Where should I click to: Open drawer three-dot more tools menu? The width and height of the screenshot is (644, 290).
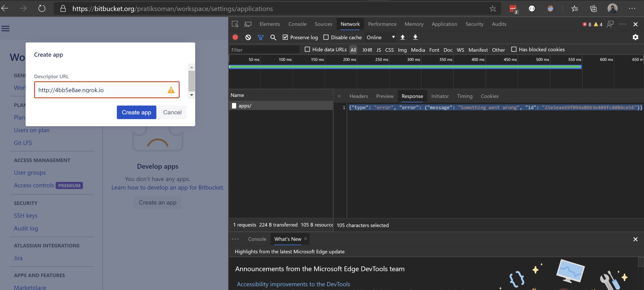pos(235,239)
